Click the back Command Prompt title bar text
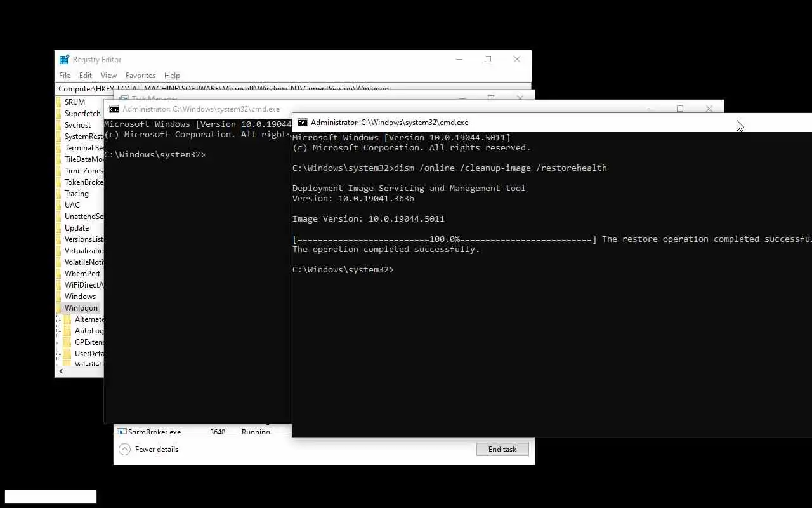The width and height of the screenshot is (812, 508). [201, 109]
